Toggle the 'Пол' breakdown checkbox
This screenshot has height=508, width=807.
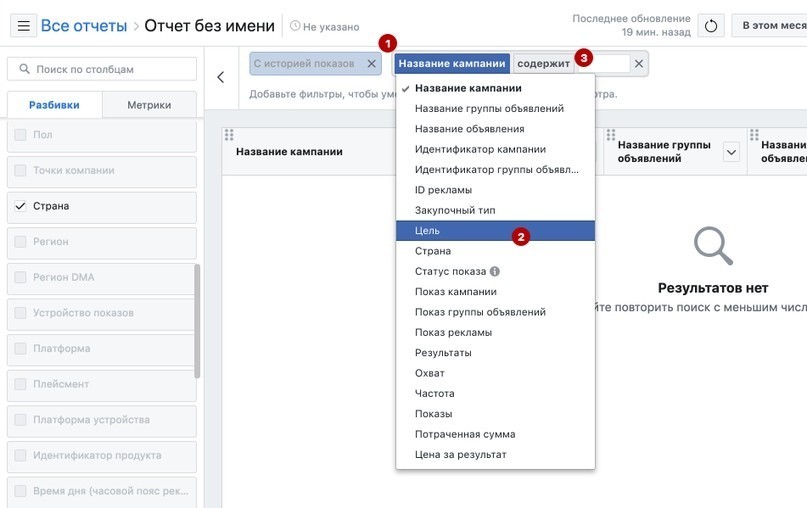pos(21,135)
